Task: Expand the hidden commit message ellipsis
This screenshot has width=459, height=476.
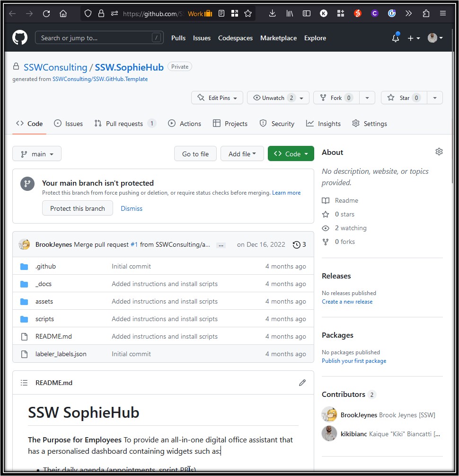Action: tap(221, 245)
